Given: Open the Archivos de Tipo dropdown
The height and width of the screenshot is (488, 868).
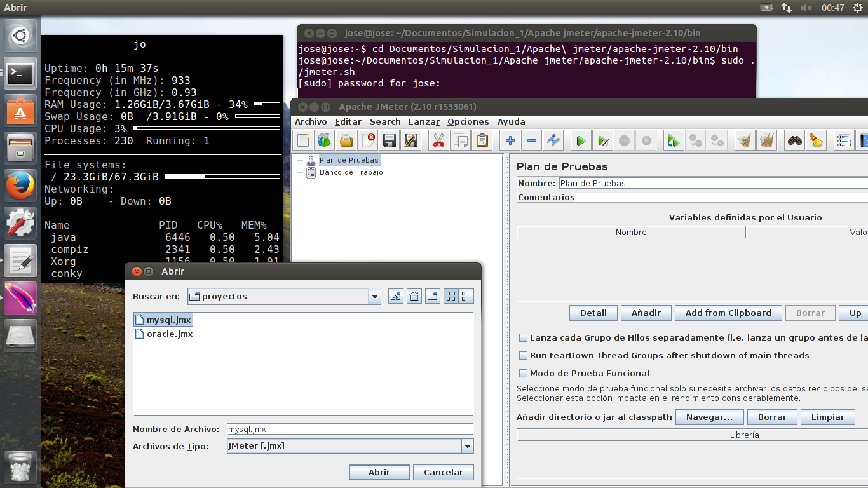Looking at the screenshot, I should pyautogui.click(x=468, y=446).
